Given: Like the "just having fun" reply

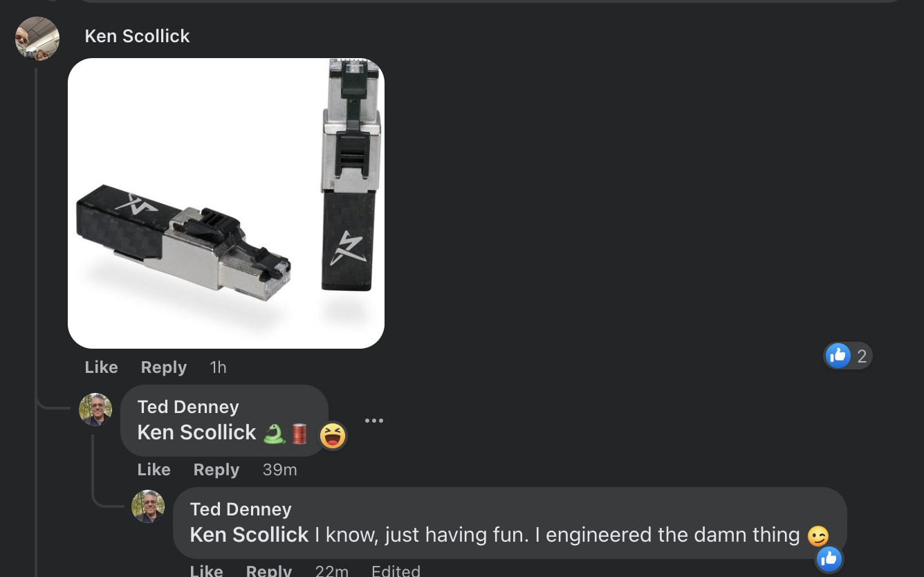Looking at the screenshot, I should click(x=206, y=571).
